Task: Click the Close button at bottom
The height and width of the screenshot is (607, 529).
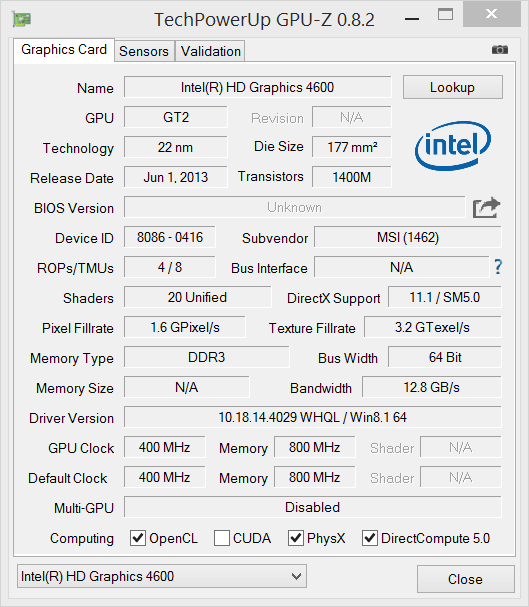Action: (x=466, y=579)
